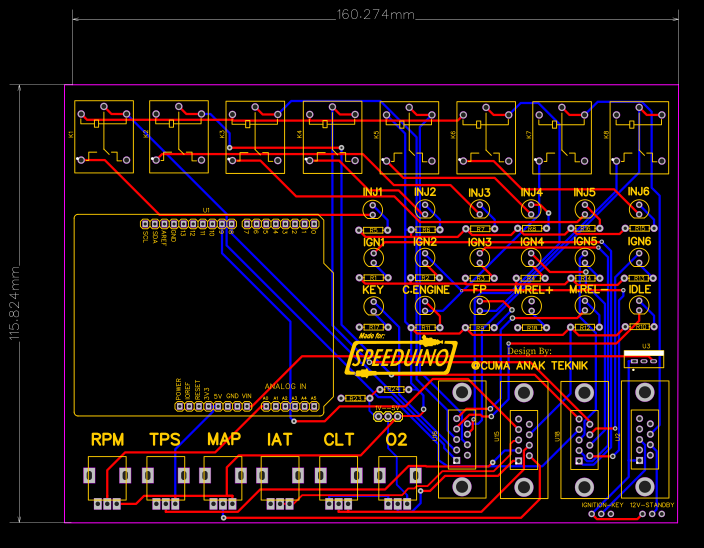This screenshot has height=548, width=704.
Task: Click the IGN5 label
Action: (x=585, y=241)
